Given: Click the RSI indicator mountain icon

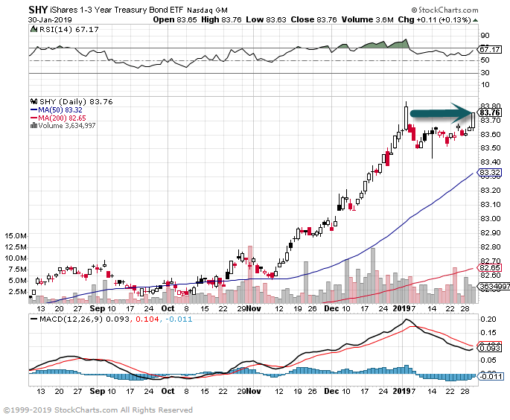Looking at the screenshot, I should coord(34,29).
